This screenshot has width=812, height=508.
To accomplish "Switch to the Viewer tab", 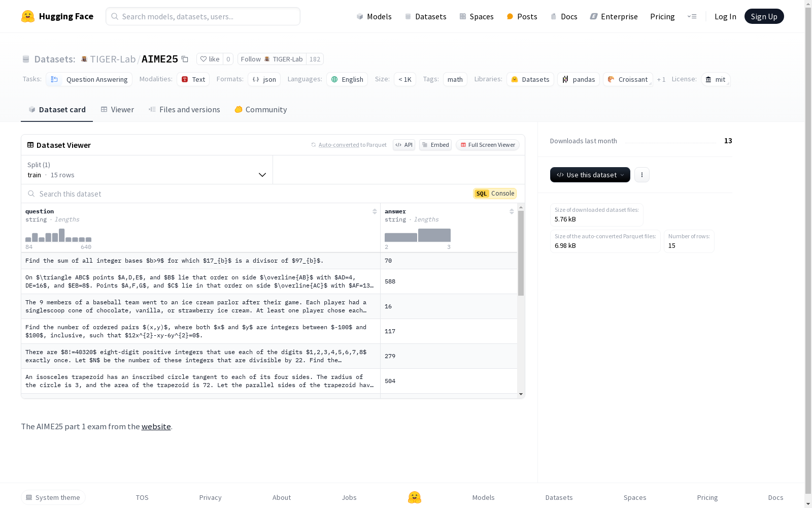I will tap(117, 109).
